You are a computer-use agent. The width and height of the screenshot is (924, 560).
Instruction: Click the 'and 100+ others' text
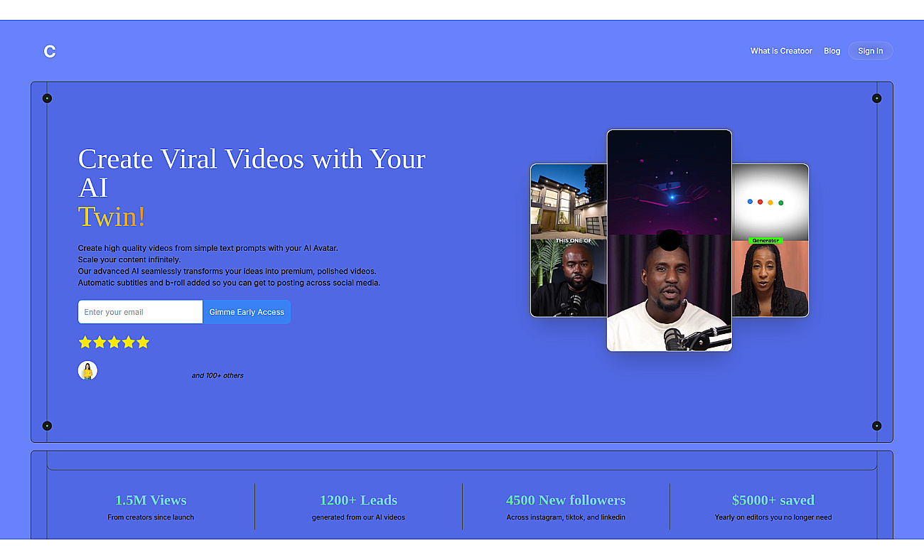[x=217, y=375]
